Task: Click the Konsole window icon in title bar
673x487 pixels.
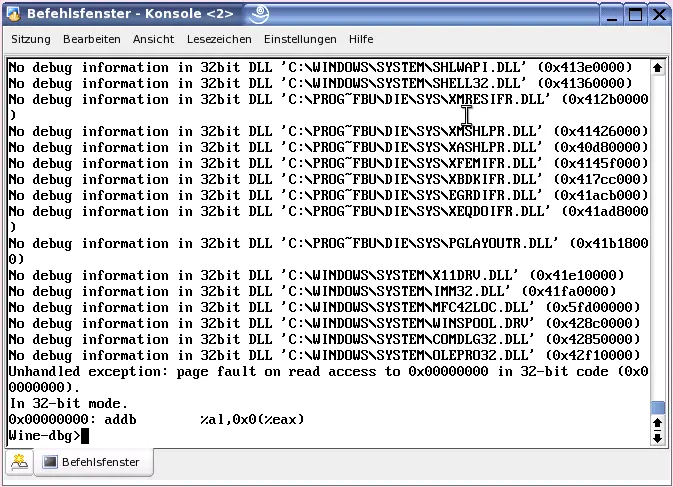Action: 14,14
